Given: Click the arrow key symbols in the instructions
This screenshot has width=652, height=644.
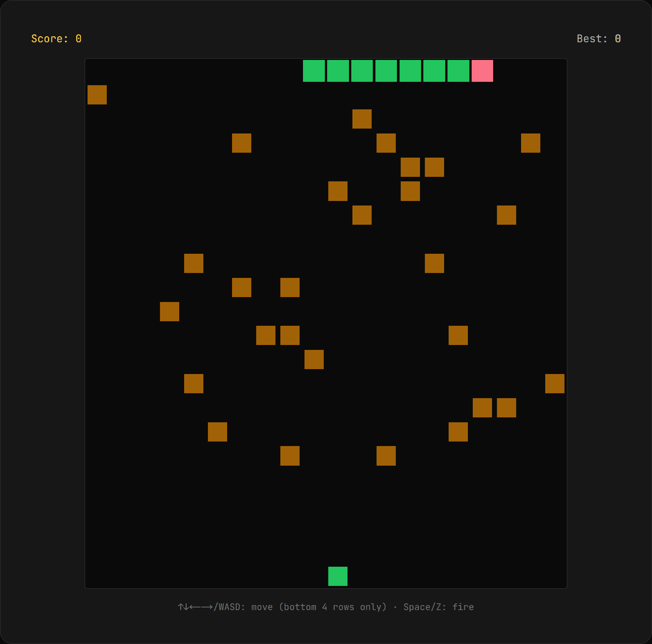Looking at the screenshot, I should click(195, 607).
